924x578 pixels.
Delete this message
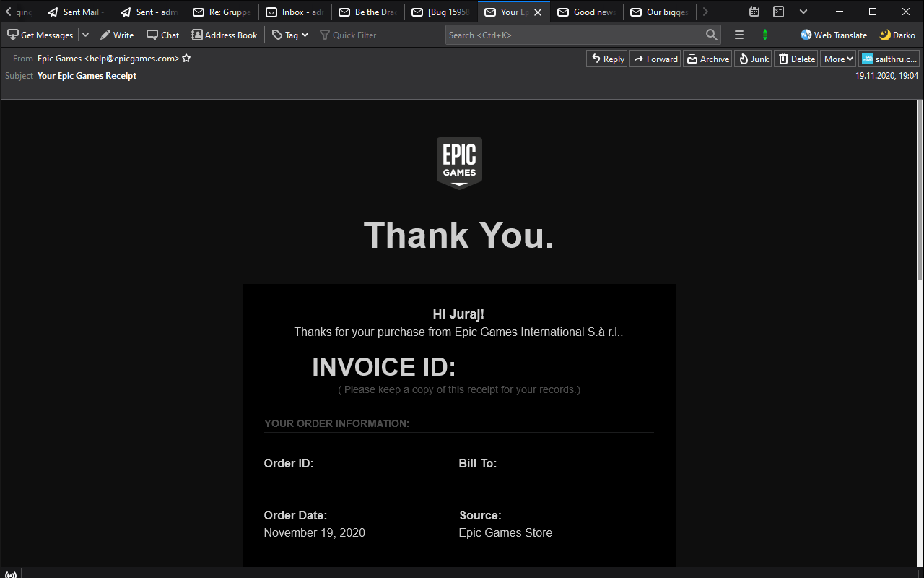[796, 59]
